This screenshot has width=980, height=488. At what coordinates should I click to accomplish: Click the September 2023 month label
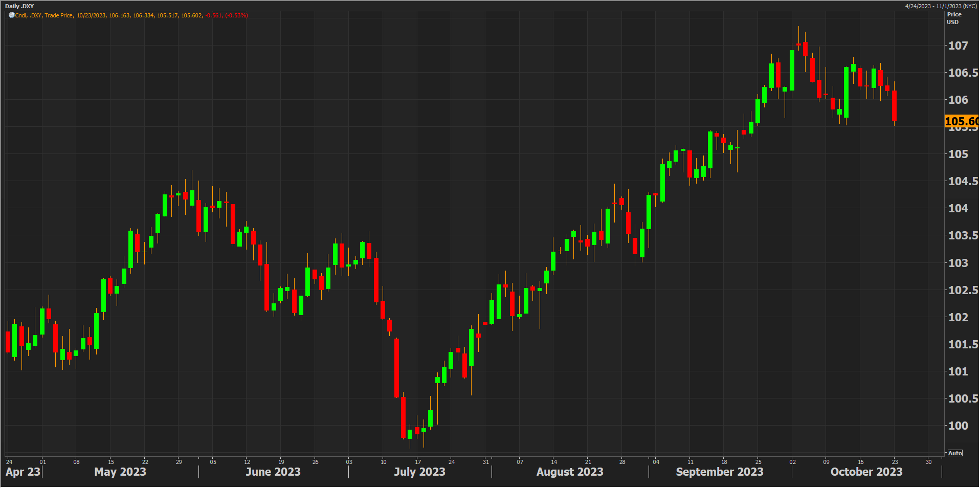(719, 472)
